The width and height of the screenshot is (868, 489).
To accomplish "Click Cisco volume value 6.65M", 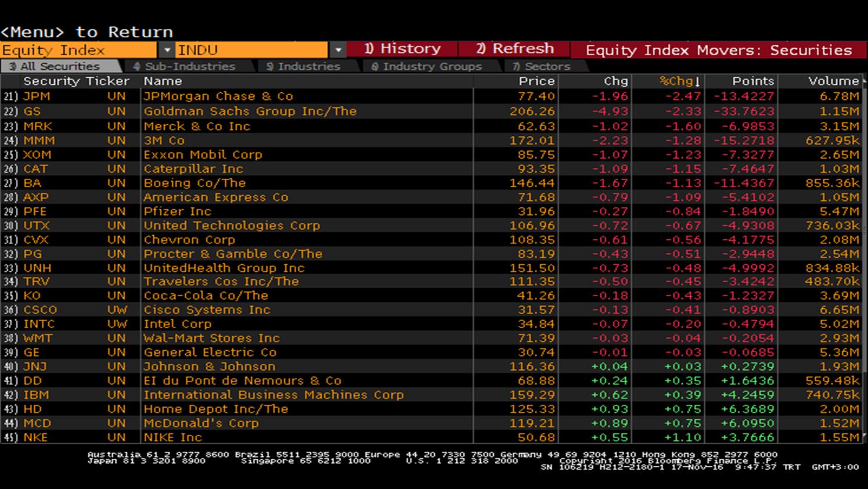I will 840,310.
